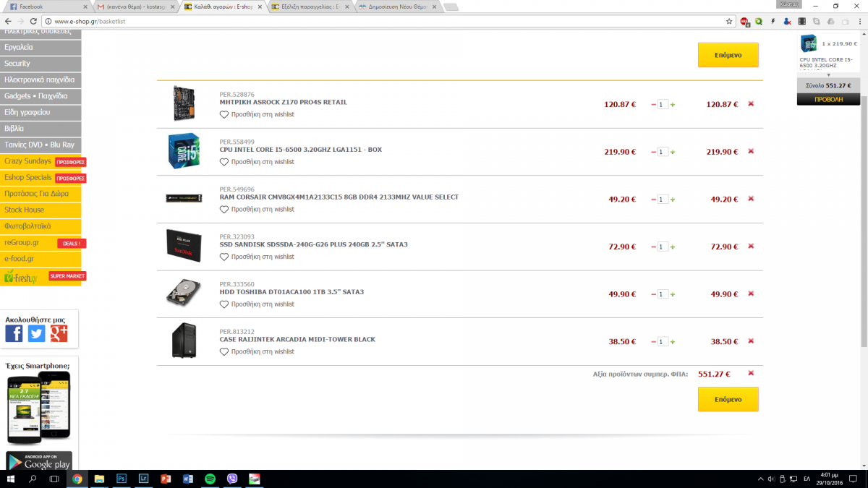868x488 pixels.
Task: Open the Intel i5 box thumbnail
Action: point(184,151)
